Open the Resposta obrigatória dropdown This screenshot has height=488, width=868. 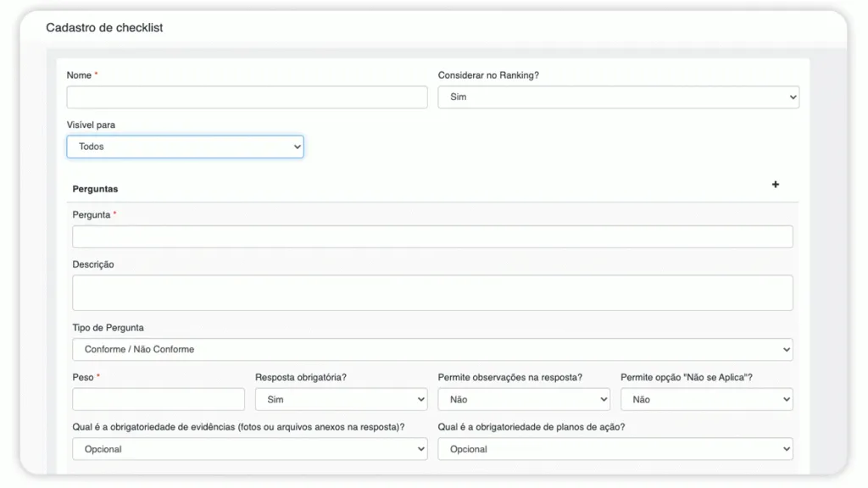pos(341,399)
